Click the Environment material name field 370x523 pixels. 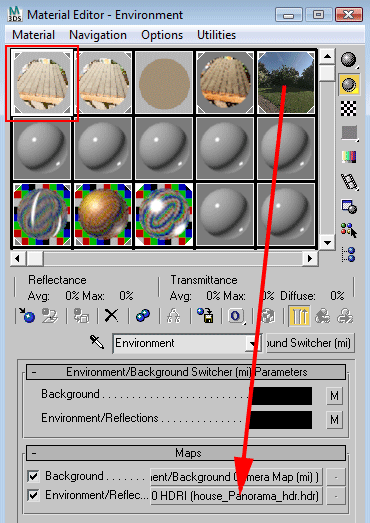pyautogui.click(x=178, y=343)
